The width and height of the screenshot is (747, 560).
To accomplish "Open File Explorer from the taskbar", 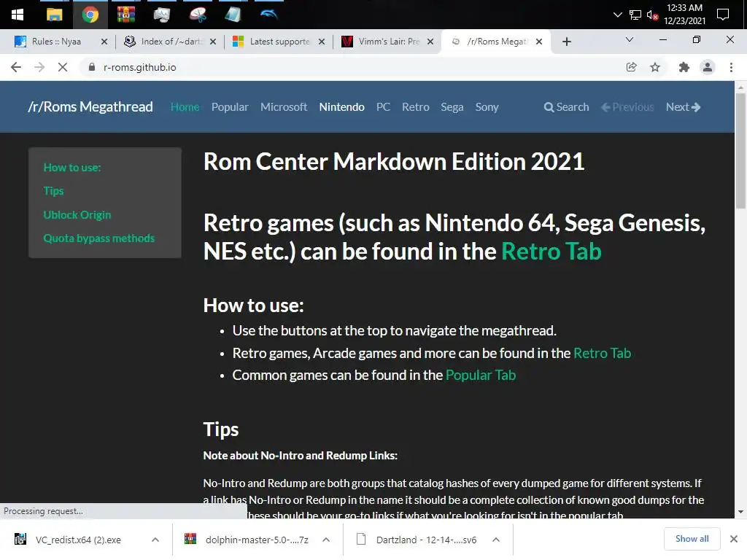I will pos(54,15).
